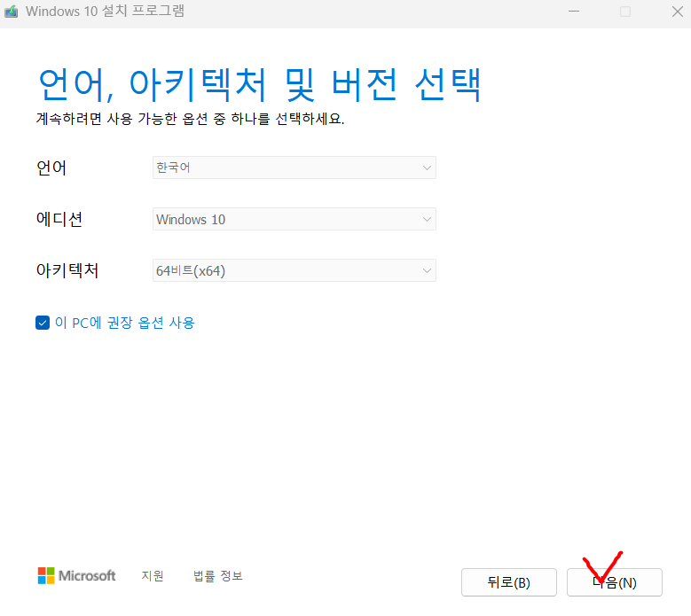The width and height of the screenshot is (691, 616).
Task: Click the 언어 field label
Action: 51,168
